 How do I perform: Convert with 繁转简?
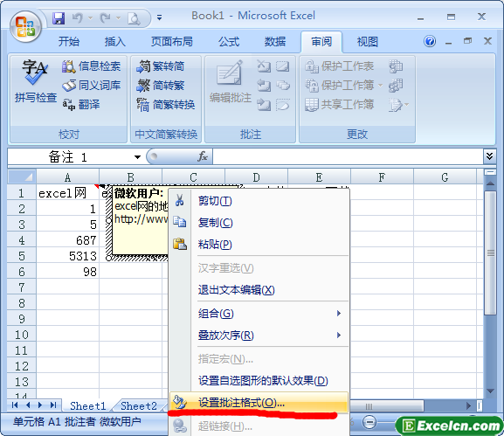(x=160, y=66)
